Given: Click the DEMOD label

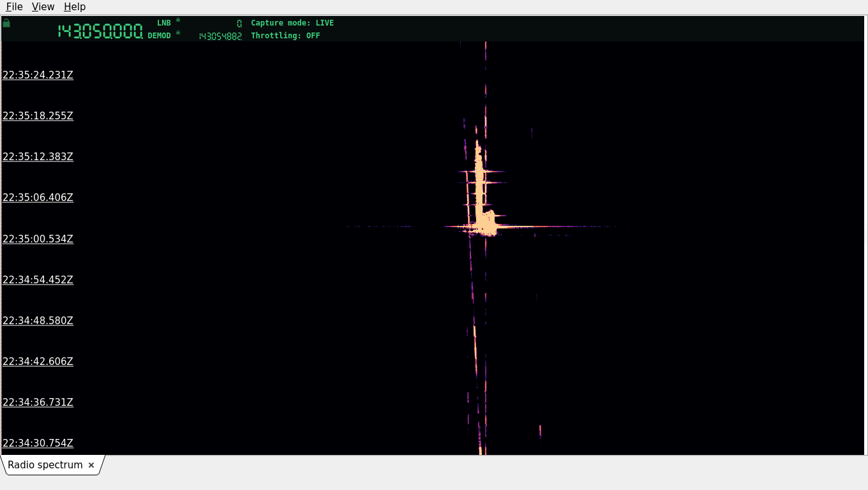Looking at the screenshot, I should coord(160,36).
